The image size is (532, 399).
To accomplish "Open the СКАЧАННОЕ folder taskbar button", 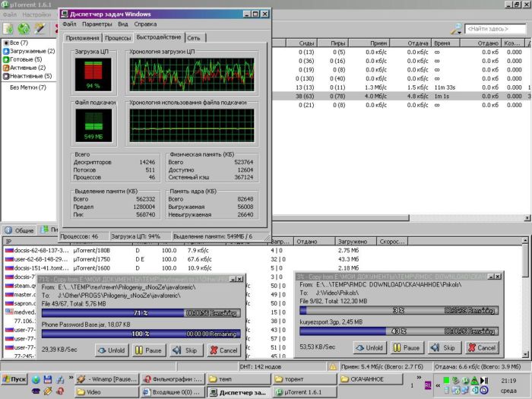I will [x=371, y=379].
